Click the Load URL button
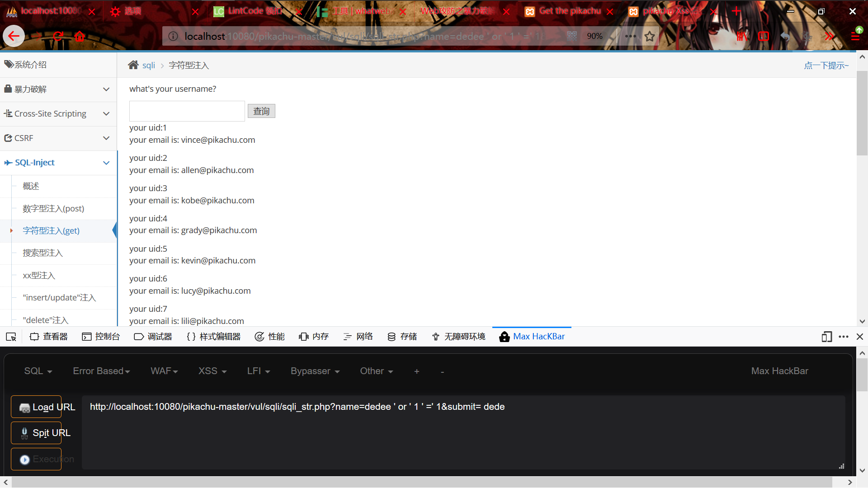 pyautogui.click(x=36, y=407)
